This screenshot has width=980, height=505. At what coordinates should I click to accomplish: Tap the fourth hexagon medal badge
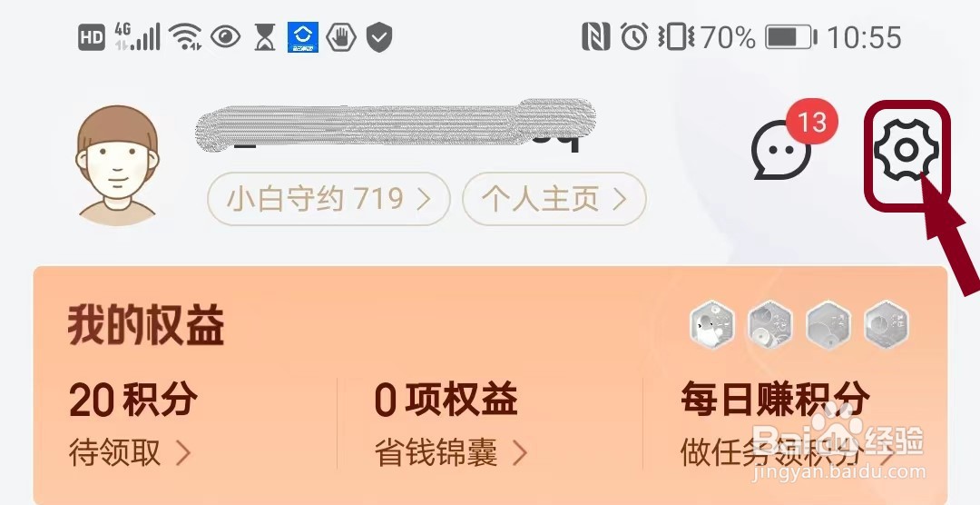pos(887,325)
